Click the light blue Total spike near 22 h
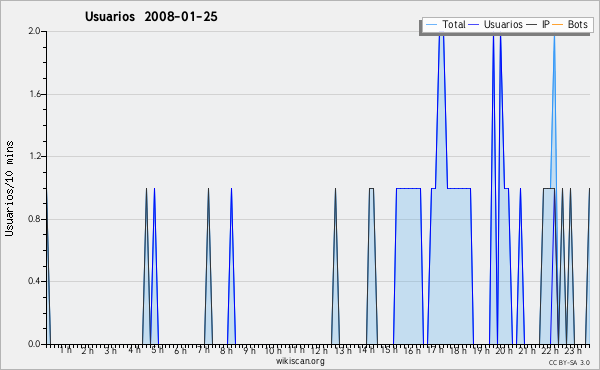 (553, 111)
